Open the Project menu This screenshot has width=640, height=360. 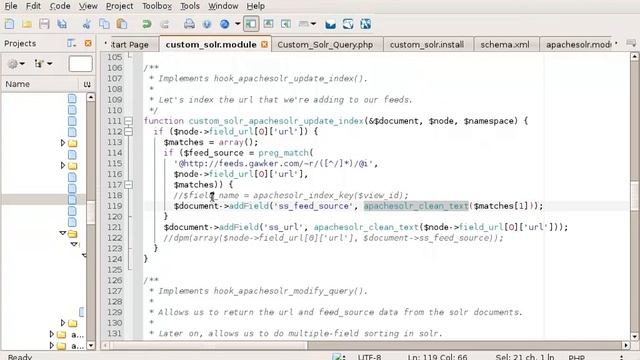point(119,6)
